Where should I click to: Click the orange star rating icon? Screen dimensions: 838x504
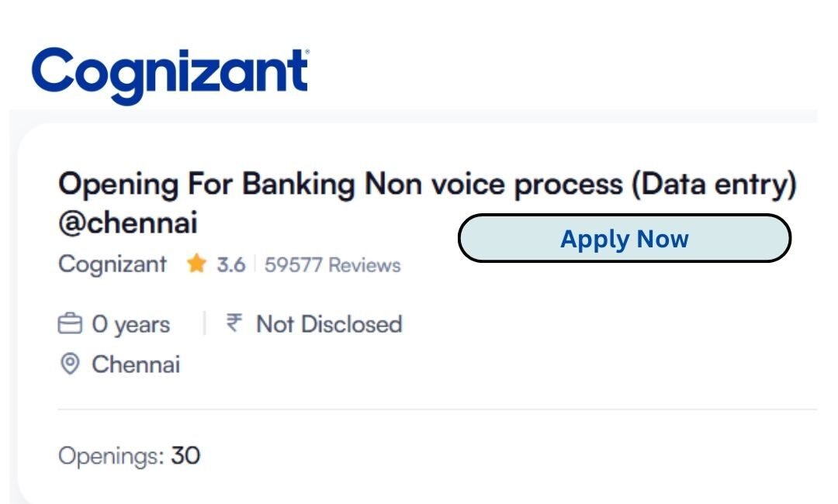coord(196,264)
